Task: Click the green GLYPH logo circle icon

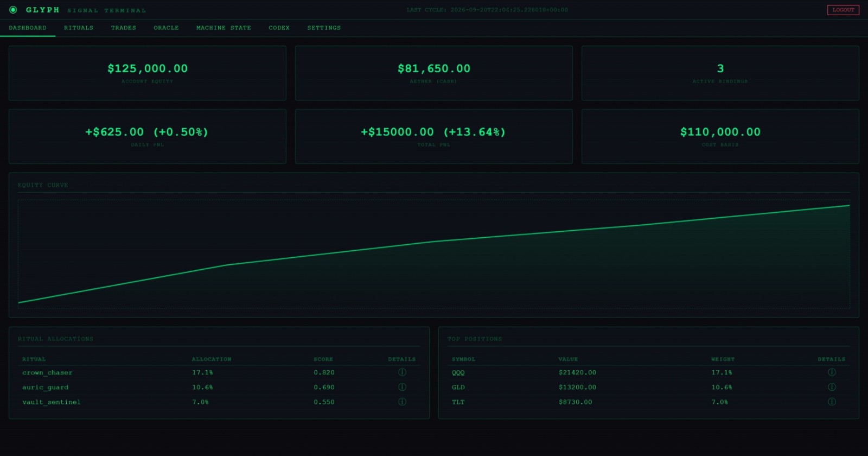Action: click(13, 10)
